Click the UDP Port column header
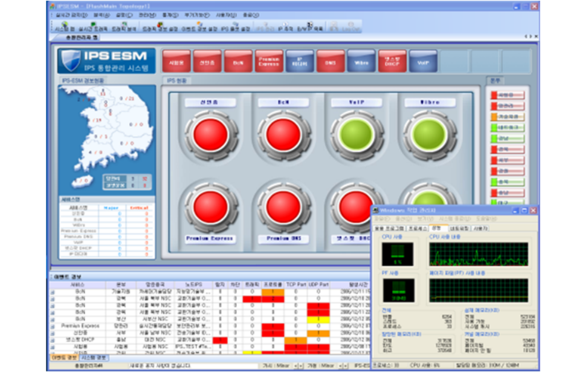This screenshot has width=588, height=372. coord(318,284)
